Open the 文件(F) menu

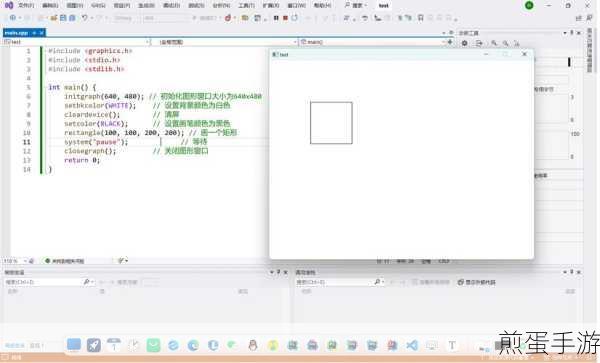click(26, 5)
